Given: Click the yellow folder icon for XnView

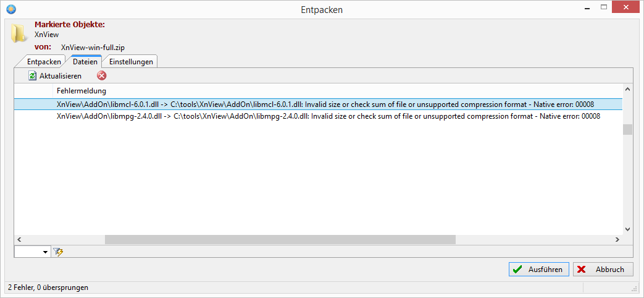Looking at the screenshot, I should (19, 33).
